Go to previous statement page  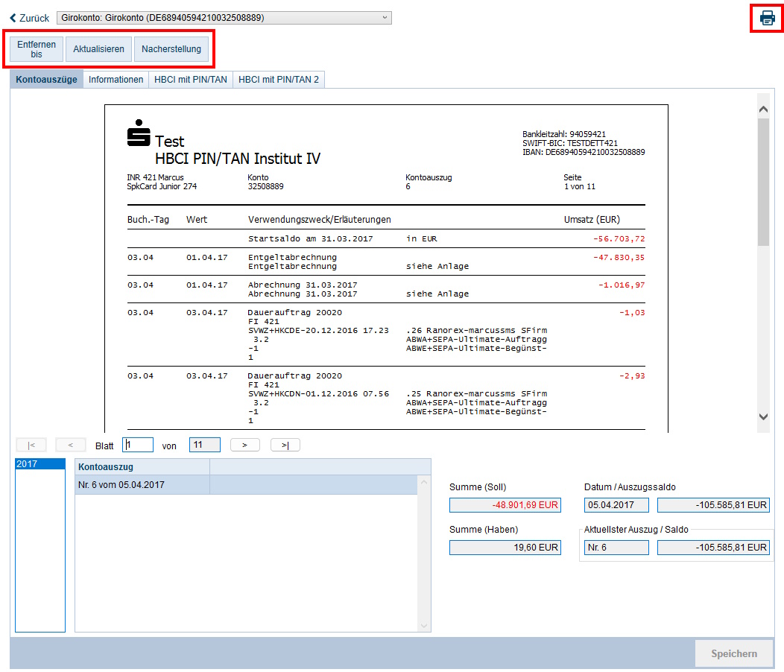click(71, 445)
